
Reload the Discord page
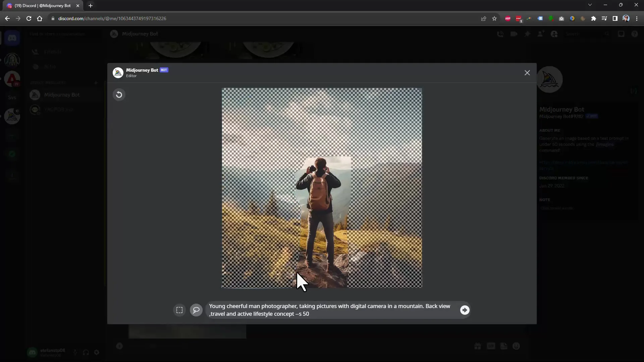29,18
